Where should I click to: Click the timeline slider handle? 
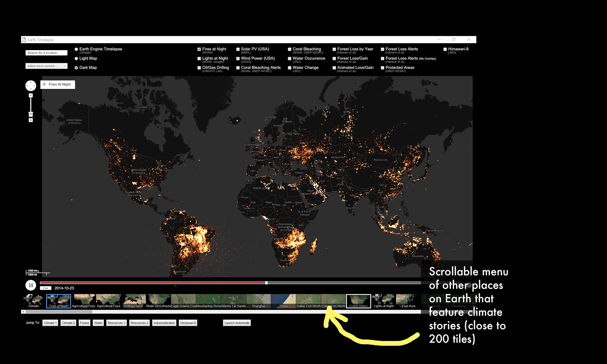pyautogui.click(x=267, y=283)
